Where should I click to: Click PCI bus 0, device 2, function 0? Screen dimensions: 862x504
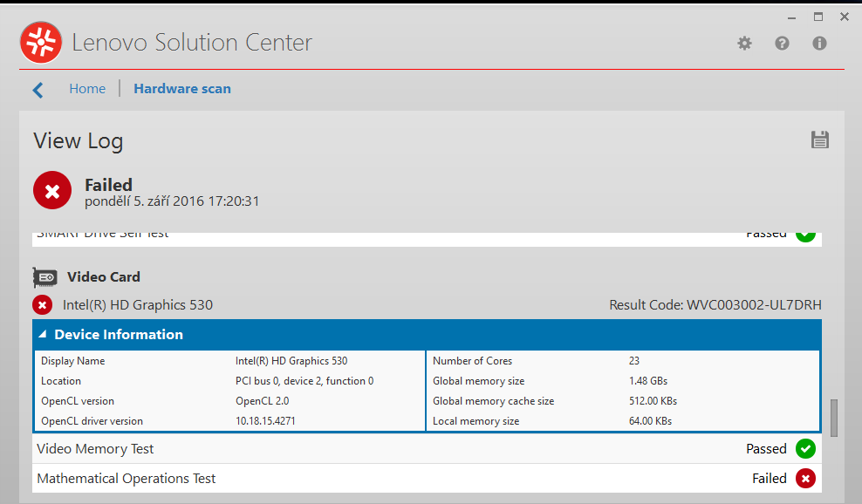304,381
